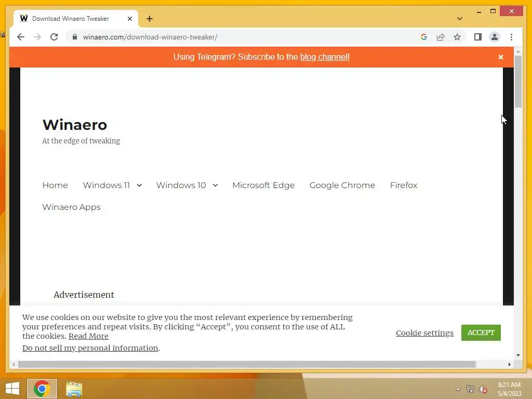Open the Chrome side panel
532x399 pixels.
[x=478, y=37]
